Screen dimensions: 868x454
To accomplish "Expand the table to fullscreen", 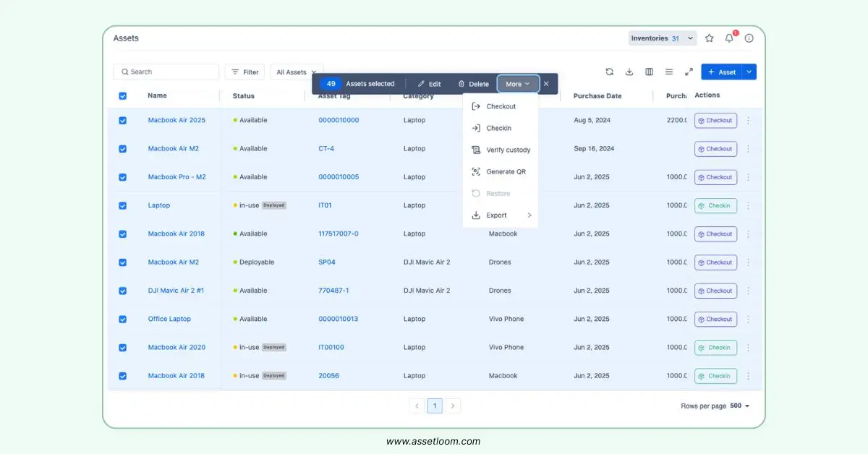I will coord(689,72).
